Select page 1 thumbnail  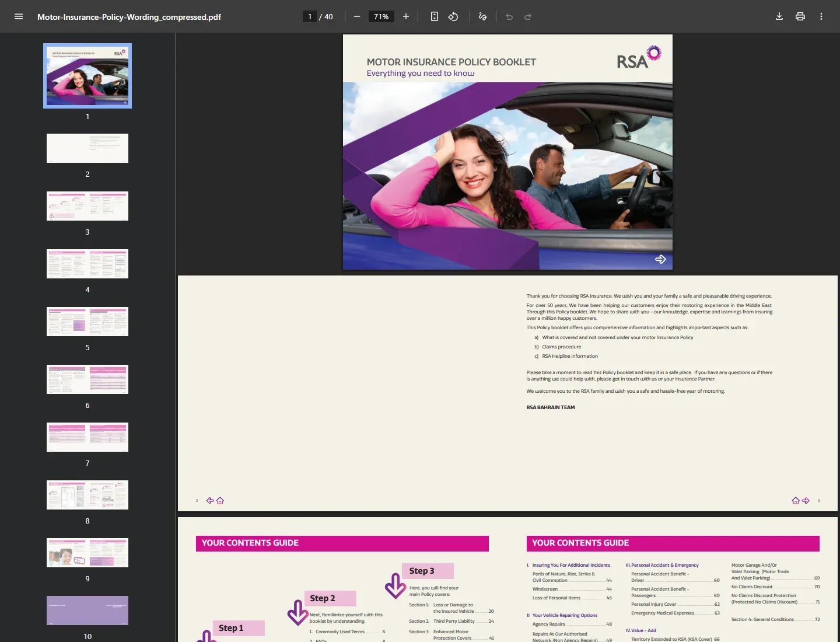click(x=87, y=76)
